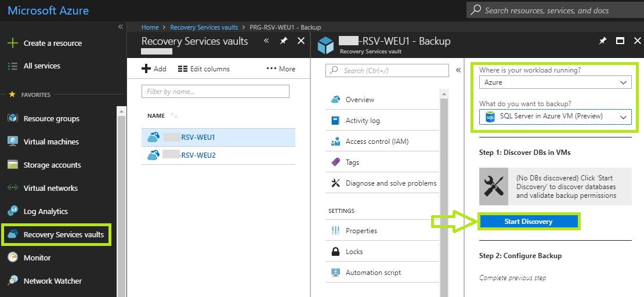Click Edit columns button

(204, 69)
